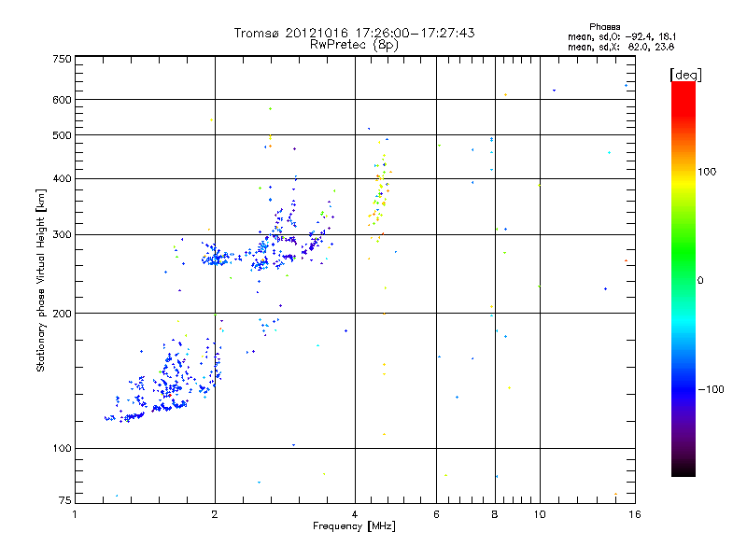
Task: Click the 'mean, sd,X: 82.0, 23.8' text
Action: [621, 47]
